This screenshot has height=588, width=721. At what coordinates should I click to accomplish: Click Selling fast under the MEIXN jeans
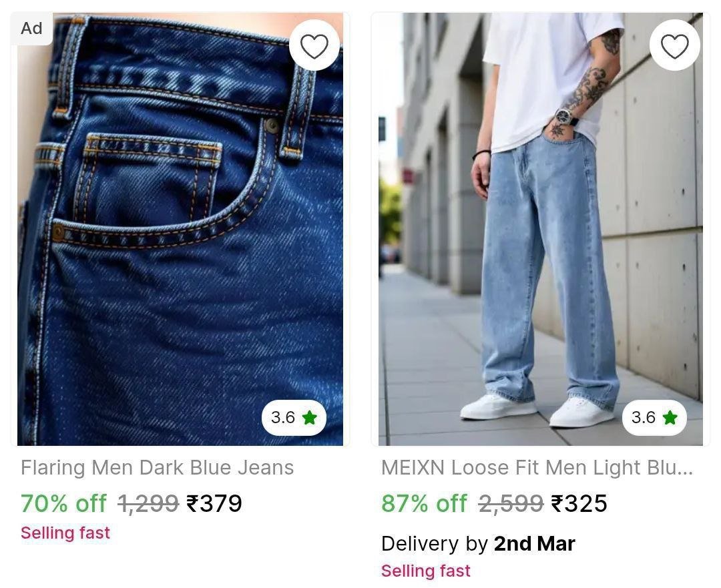coord(426,571)
